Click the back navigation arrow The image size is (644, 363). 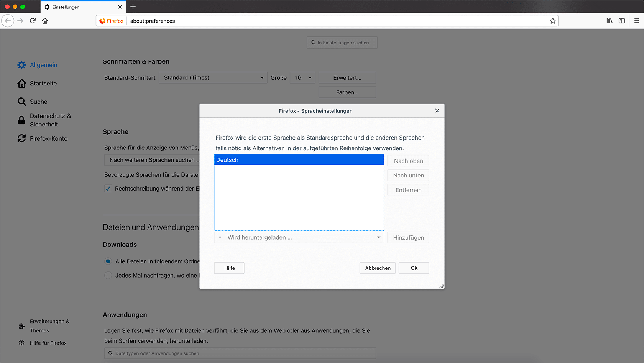point(8,21)
